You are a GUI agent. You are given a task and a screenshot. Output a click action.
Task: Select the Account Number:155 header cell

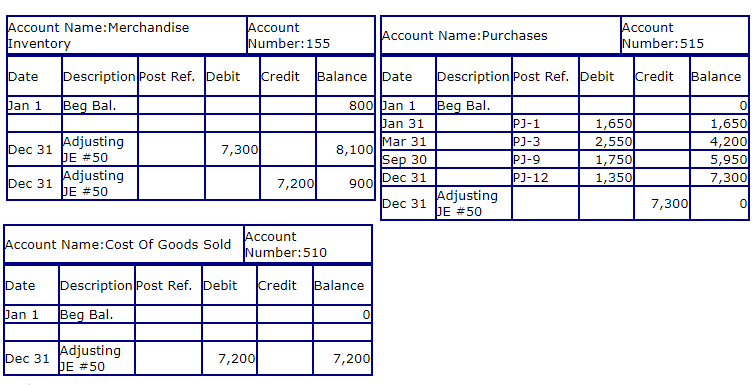(311, 35)
